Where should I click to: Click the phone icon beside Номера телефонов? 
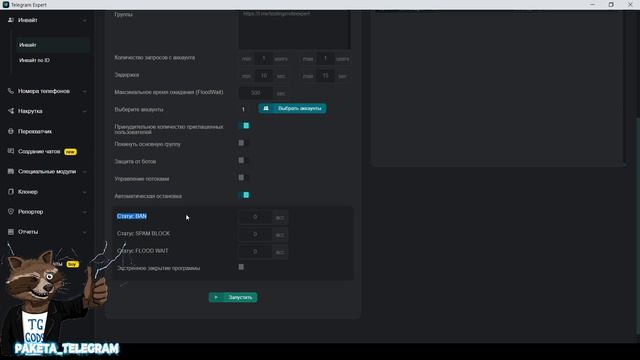click(11, 91)
